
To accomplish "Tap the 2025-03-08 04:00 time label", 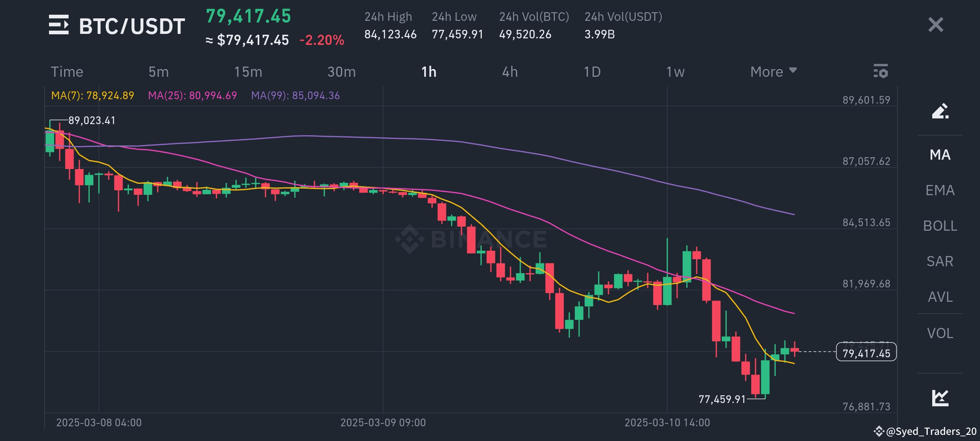I will 99,423.
